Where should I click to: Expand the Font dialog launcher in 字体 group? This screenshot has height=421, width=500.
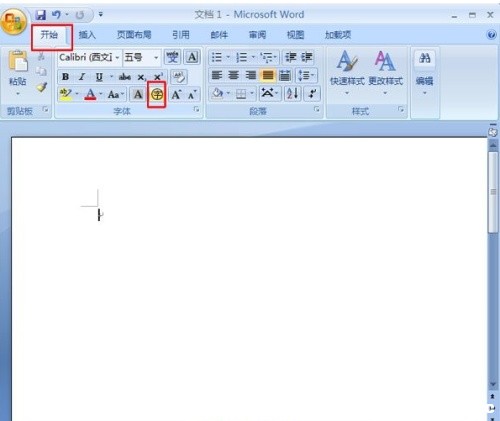pos(197,109)
